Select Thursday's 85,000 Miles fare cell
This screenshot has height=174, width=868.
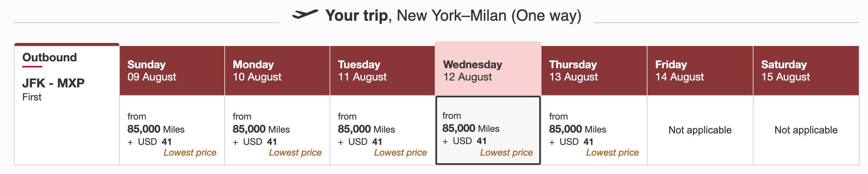[594, 130]
